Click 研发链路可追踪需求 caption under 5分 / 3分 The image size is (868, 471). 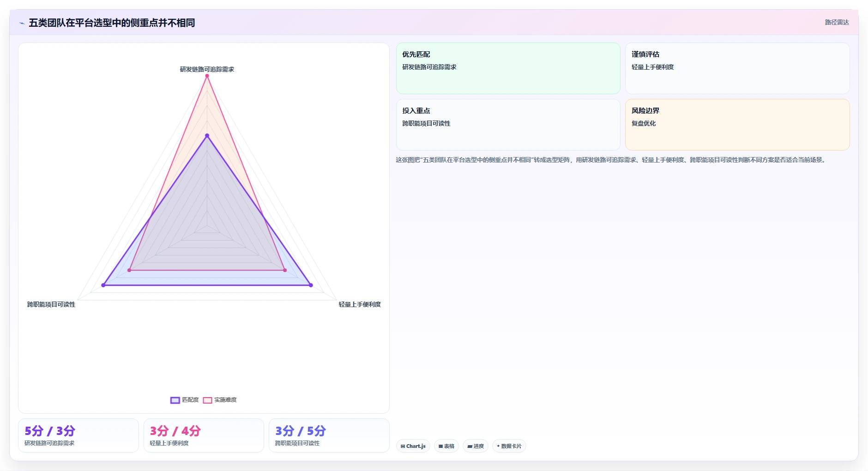click(x=49, y=443)
